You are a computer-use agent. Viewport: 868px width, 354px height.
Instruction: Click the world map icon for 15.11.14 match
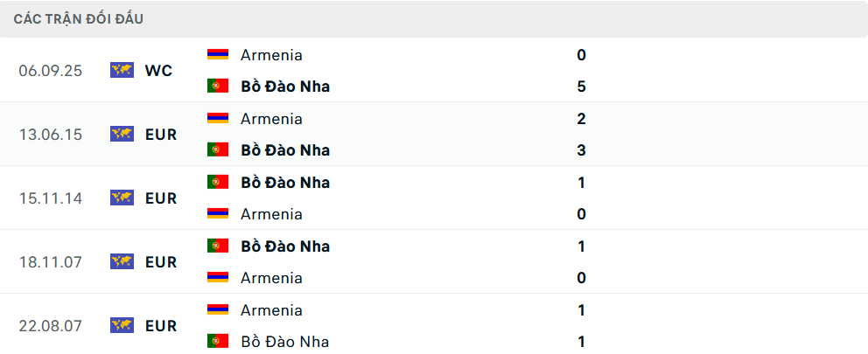pos(122,198)
